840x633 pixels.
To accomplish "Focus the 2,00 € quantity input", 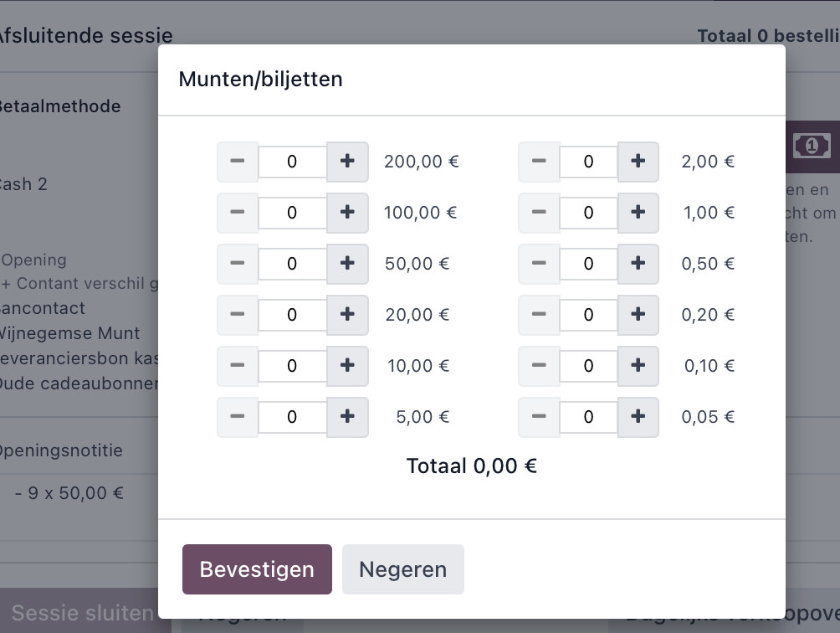I will click(589, 162).
